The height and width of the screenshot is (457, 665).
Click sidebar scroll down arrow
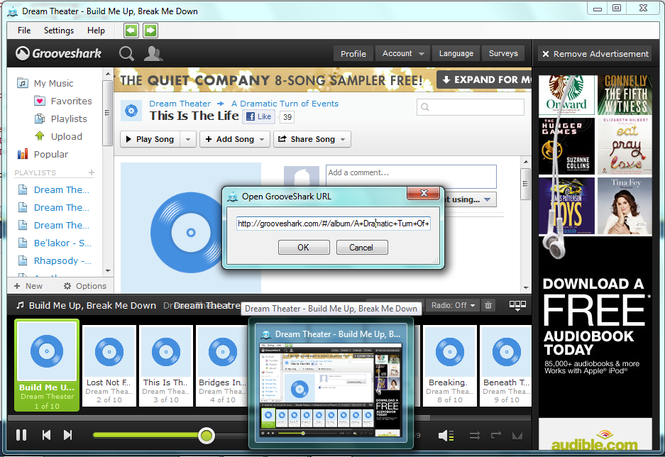tap(108, 270)
